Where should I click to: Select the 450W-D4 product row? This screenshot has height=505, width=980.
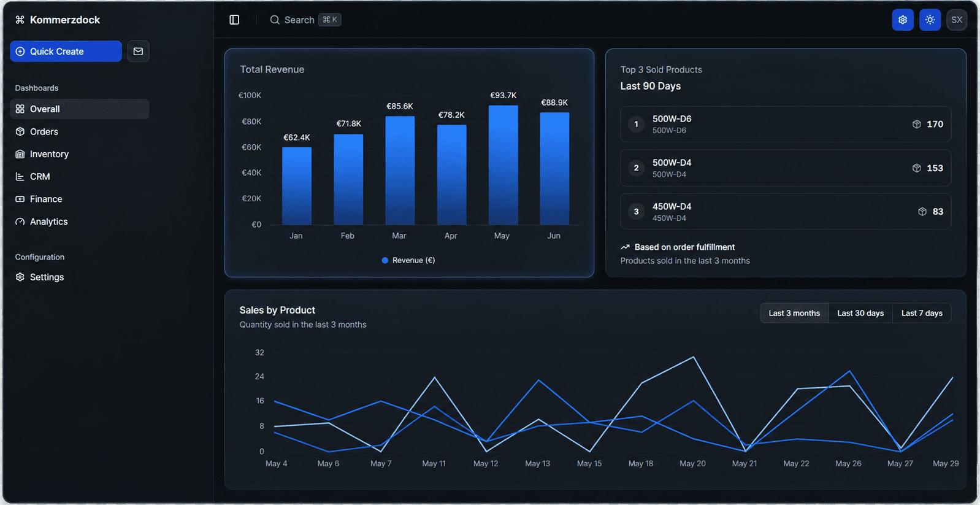(786, 212)
